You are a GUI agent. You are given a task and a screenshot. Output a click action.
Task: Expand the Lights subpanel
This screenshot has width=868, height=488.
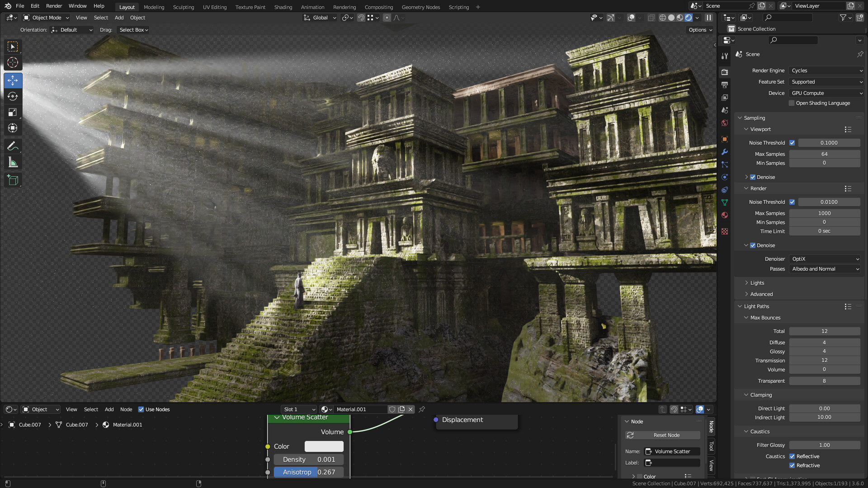coord(757,283)
